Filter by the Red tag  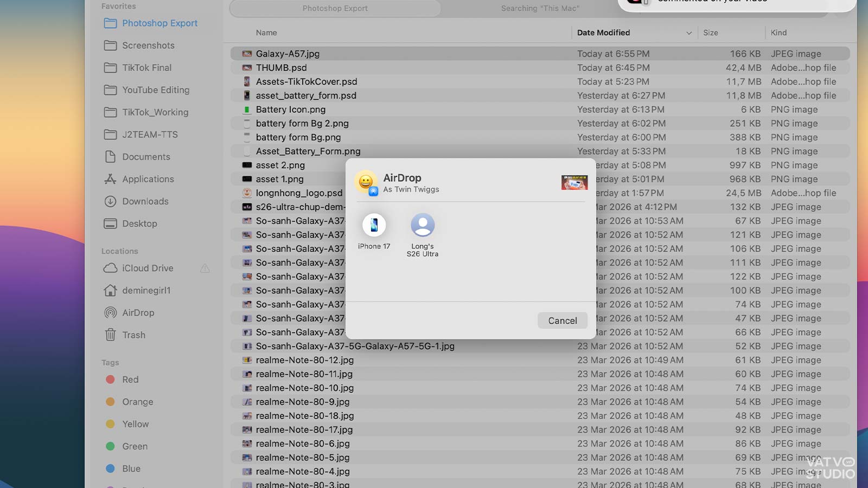[x=130, y=380]
